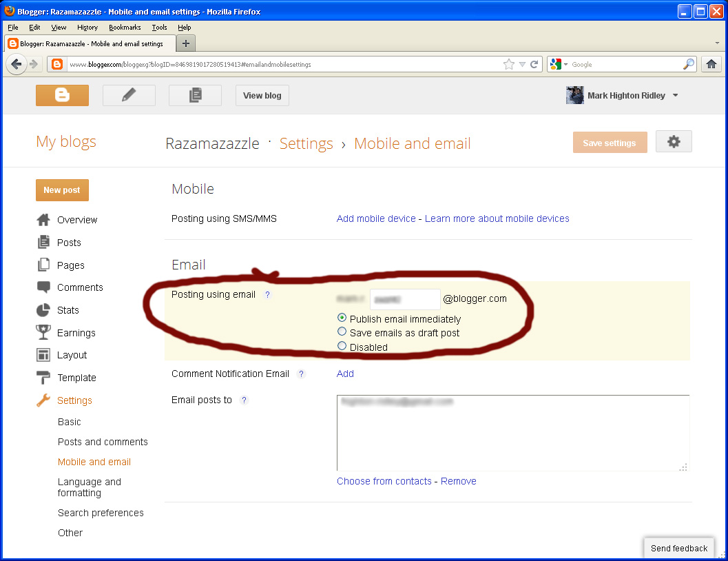Click the New post button
This screenshot has width=728, height=561.
pos(62,190)
